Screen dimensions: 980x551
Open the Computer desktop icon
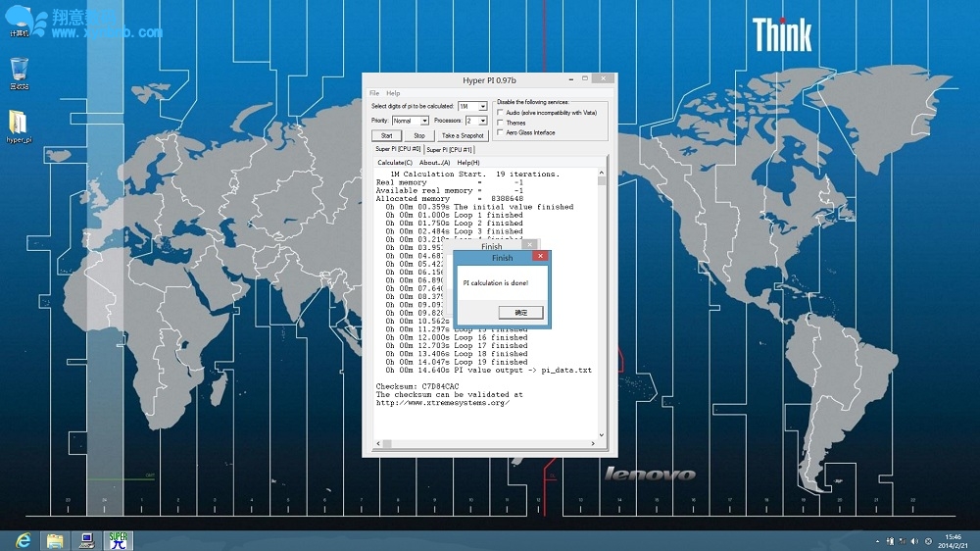tap(20, 20)
